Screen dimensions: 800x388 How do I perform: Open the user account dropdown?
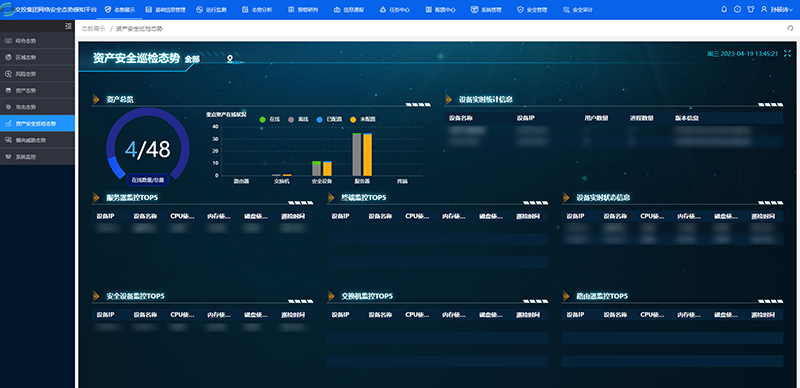tap(777, 9)
